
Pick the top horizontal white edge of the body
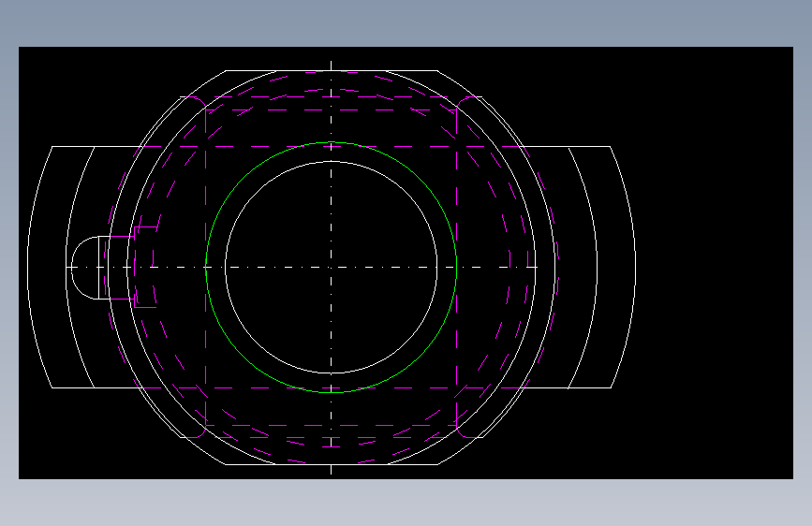[x=332, y=70]
